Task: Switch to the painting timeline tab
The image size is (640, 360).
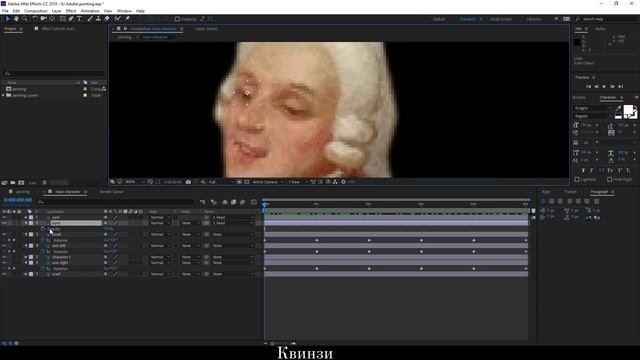Action: click(x=22, y=192)
